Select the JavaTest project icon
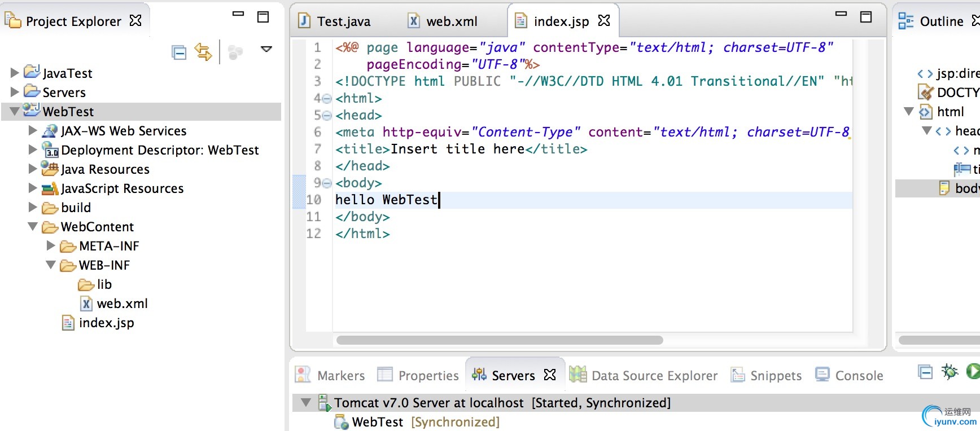The height and width of the screenshot is (431, 980). tap(32, 72)
